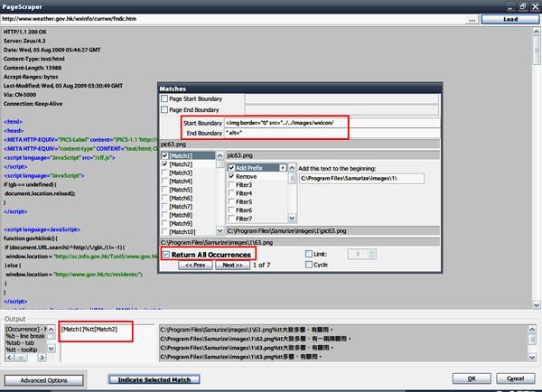Click the Add Prefix submenu arrow
542x392 pixels.
tap(283, 168)
